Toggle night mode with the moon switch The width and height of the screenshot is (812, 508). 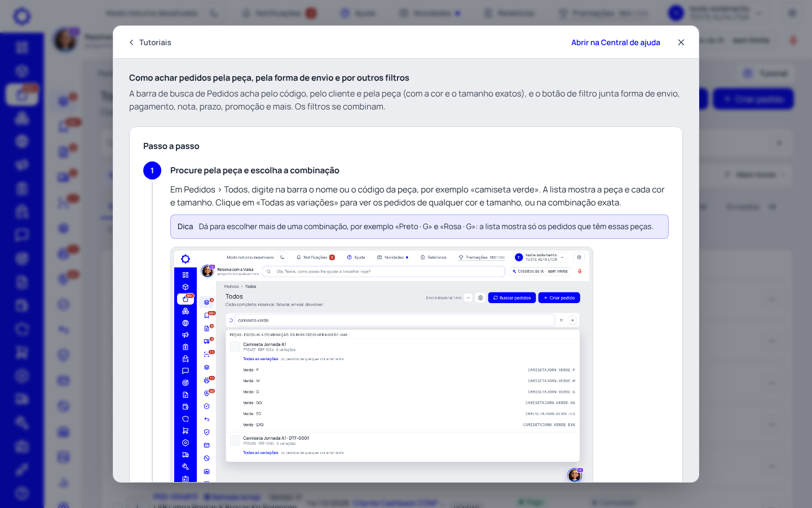[215, 12]
